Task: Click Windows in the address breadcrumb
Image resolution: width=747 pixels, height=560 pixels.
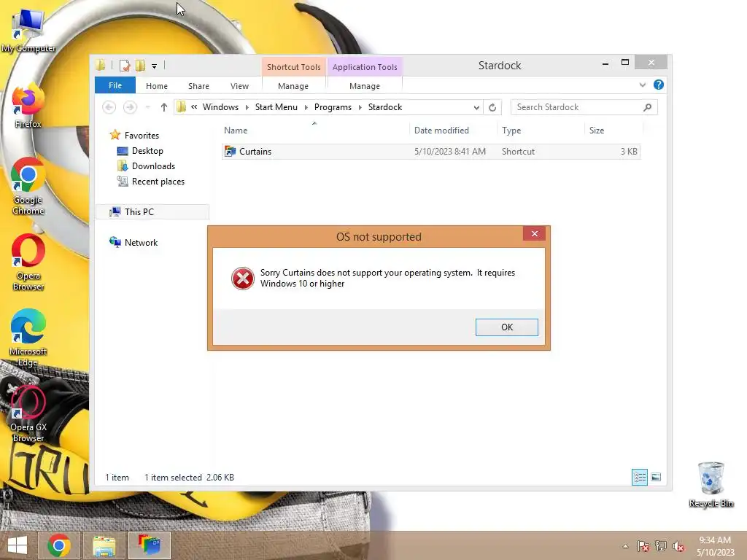Action: (220, 107)
